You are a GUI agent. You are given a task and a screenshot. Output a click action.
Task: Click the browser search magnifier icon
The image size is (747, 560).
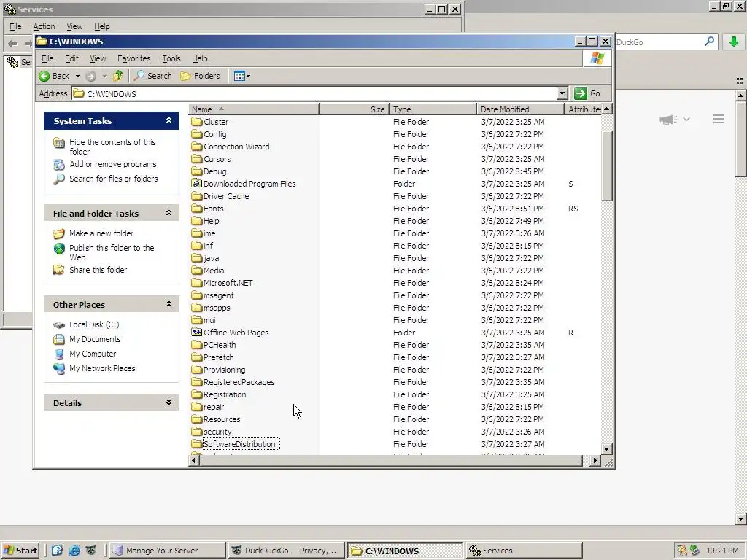tap(709, 42)
